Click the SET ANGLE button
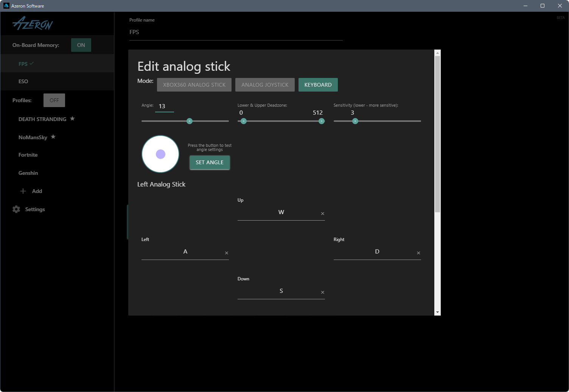Viewport: 569px width, 392px height. point(210,162)
